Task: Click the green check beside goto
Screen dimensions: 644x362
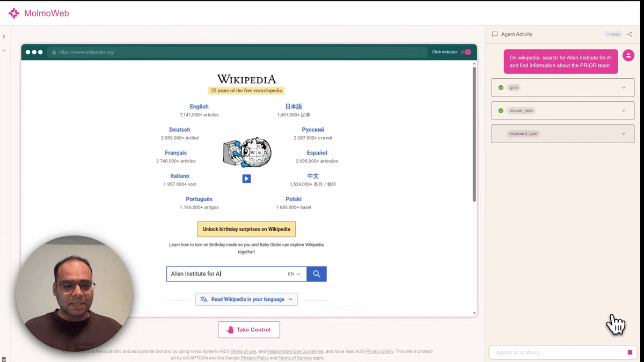Action: pos(501,87)
